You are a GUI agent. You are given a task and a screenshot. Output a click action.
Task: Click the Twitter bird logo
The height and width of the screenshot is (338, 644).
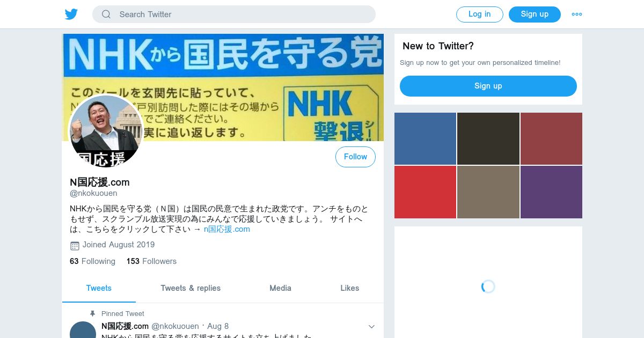(x=71, y=14)
